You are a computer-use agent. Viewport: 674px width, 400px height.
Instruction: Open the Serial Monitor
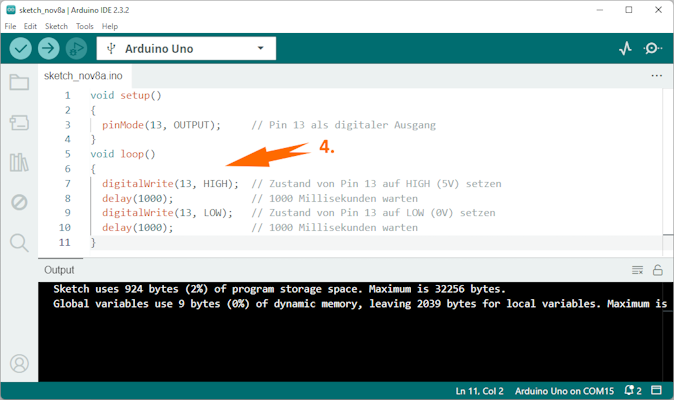pos(653,48)
